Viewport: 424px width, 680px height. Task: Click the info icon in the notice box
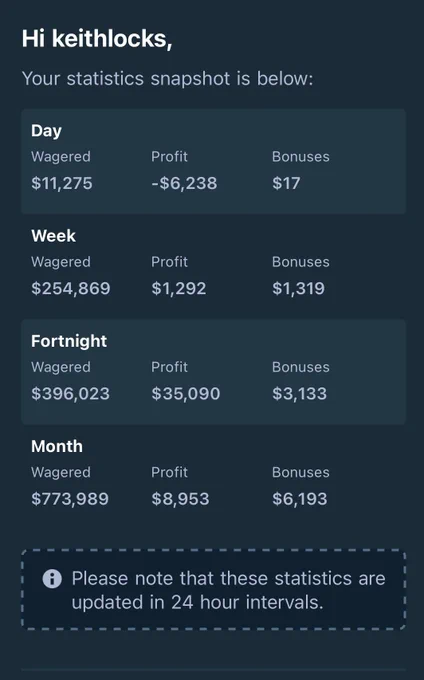coord(52,579)
